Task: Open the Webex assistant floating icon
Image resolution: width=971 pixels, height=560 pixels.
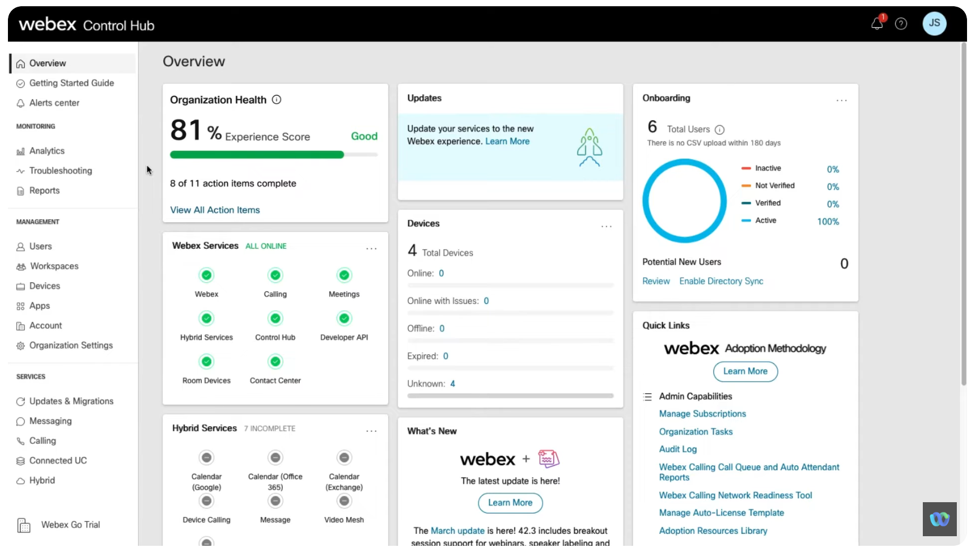Action: tap(939, 519)
